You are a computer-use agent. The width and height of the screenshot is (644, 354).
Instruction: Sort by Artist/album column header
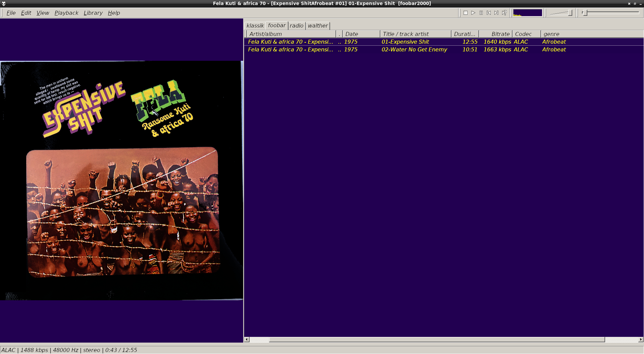tap(291, 34)
